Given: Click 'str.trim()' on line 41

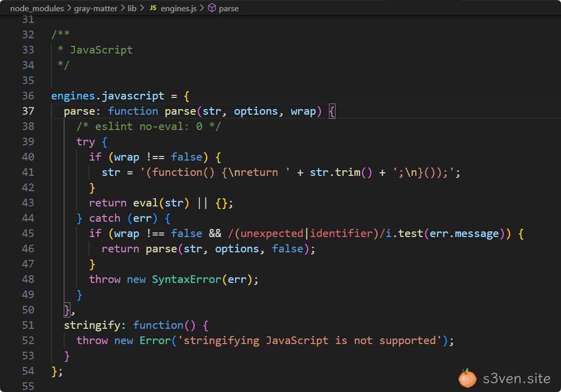Looking at the screenshot, I should (x=341, y=172).
